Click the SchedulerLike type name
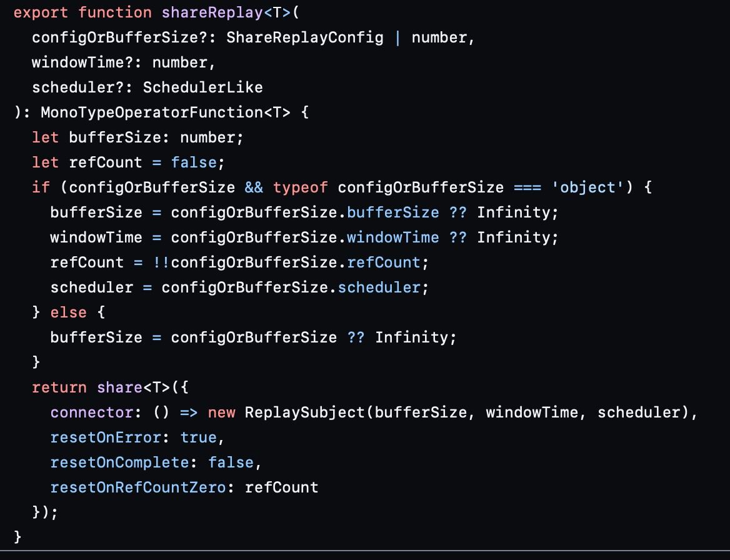Image resolution: width=730 pixels, height=560 pixels. [x=203, y=87]
